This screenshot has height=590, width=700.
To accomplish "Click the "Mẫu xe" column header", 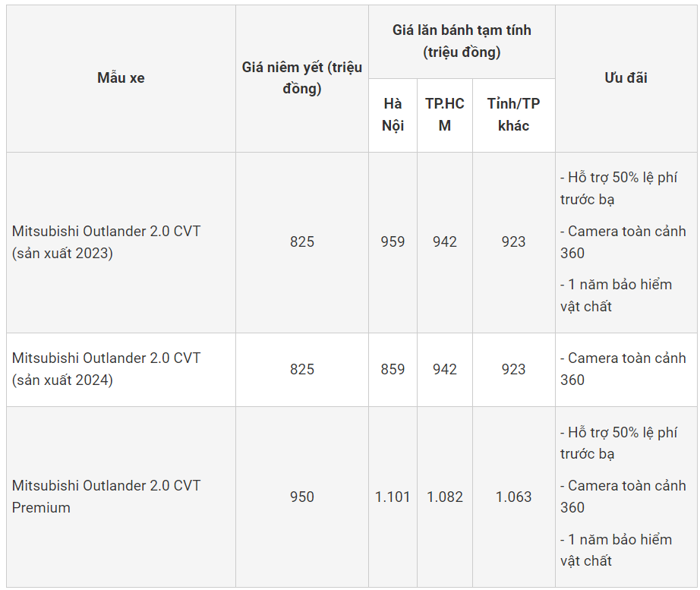I will (121, 78).
